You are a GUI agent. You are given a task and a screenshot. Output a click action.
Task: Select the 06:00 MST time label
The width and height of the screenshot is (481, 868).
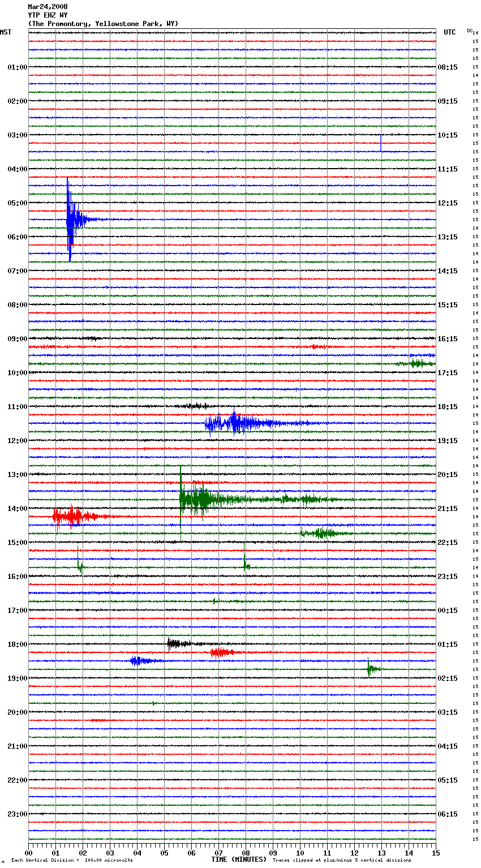coord(18,237)
